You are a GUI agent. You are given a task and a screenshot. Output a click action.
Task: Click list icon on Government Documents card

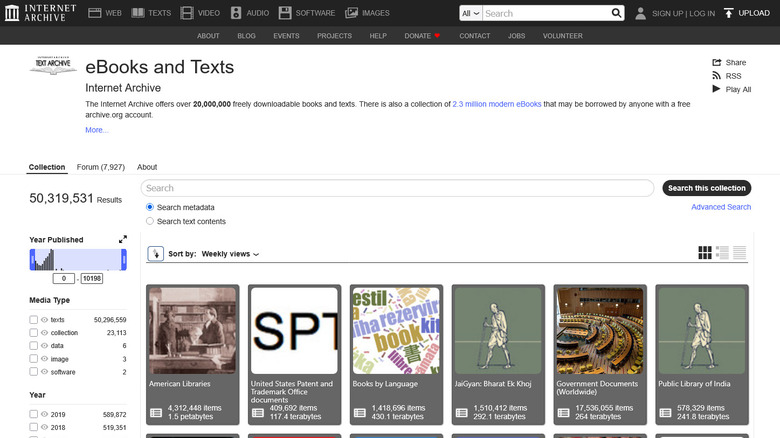pos(564,413)
